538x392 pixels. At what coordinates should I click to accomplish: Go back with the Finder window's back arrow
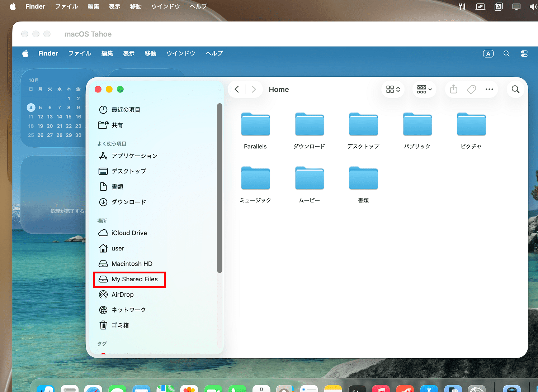pos(237,89)
